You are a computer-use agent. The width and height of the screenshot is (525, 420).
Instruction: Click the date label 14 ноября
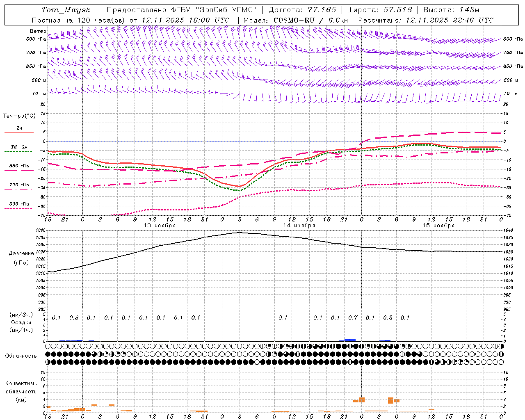[299, 225]
